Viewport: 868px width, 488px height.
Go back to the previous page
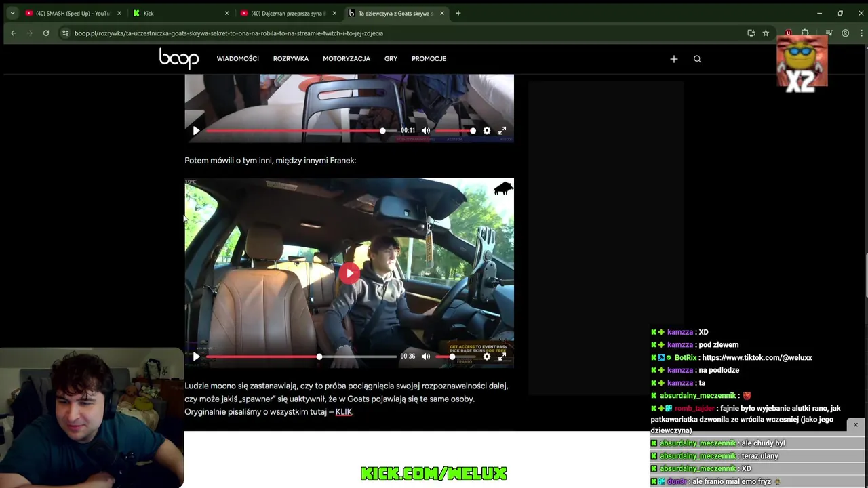click(x=13, y=33)
